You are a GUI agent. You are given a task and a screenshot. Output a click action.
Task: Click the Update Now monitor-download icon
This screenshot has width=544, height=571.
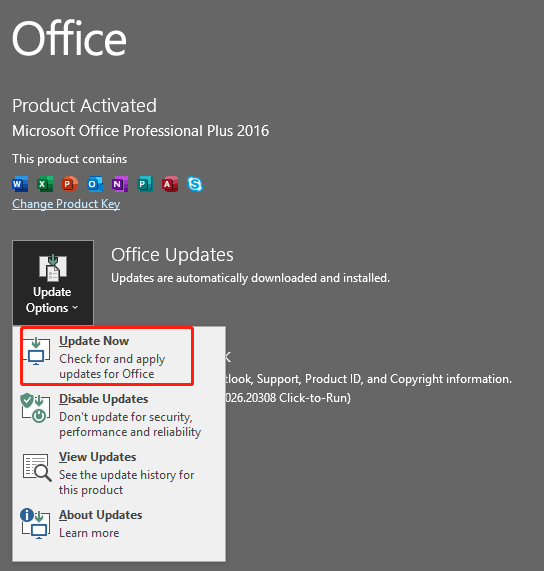pyautogui.click(x=36, y=351)
